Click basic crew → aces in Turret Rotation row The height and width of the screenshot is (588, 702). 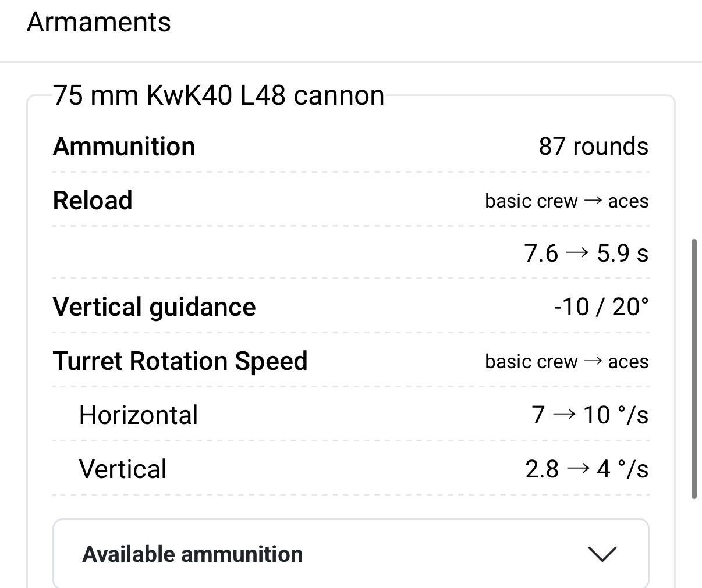566,362
